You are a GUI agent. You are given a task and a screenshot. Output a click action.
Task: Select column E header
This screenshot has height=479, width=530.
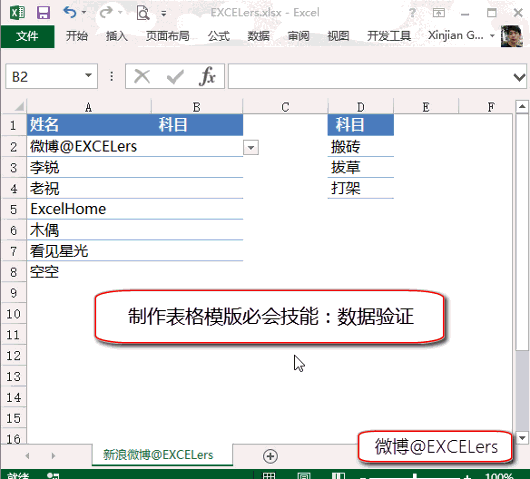[x=426, y=107]
